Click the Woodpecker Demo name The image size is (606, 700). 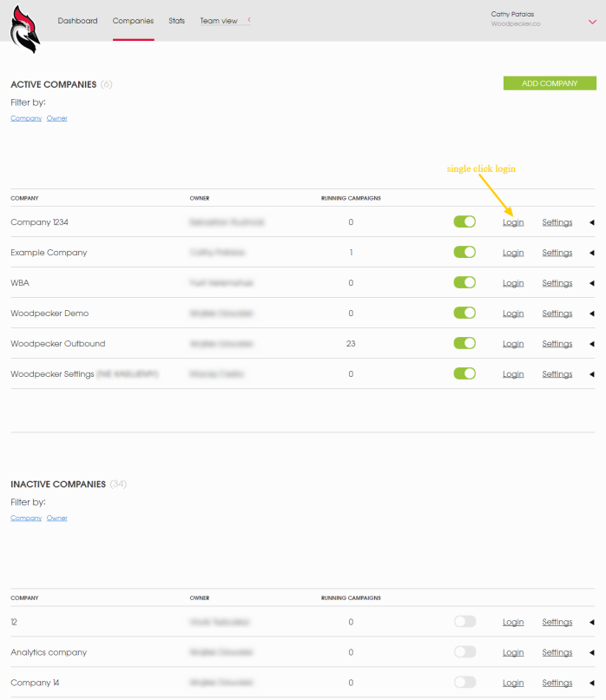tap(49, 313)
